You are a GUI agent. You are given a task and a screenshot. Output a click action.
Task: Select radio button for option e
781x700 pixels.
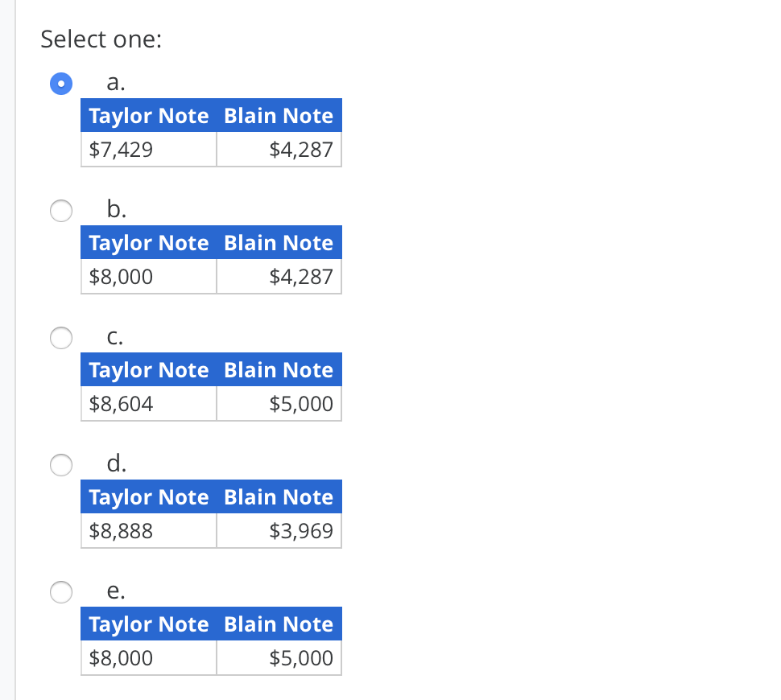pyautogui.click(x=62, y=592)
